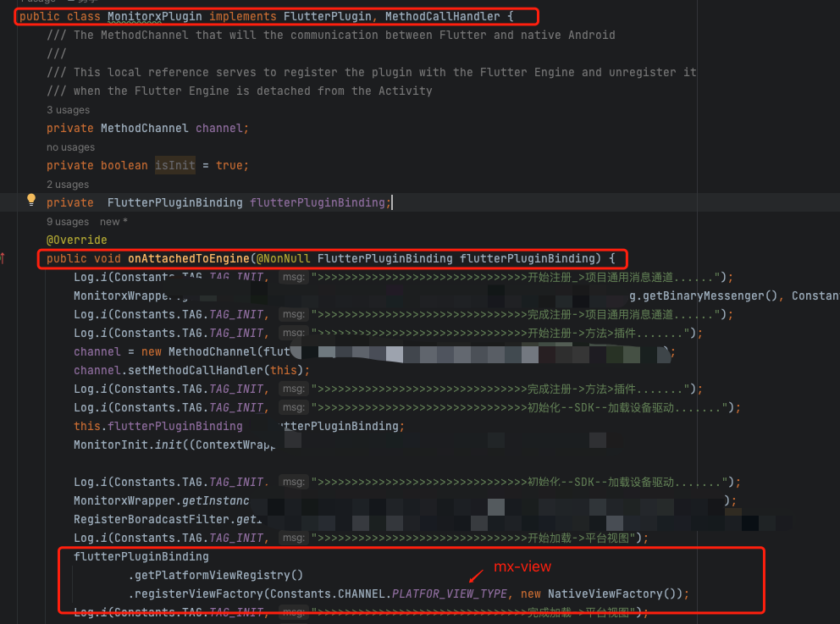Image resolution: width=840 pixels, height=624 pixels.
Task: Click the "3 usages" hint above channel
Action: (68, 110)
